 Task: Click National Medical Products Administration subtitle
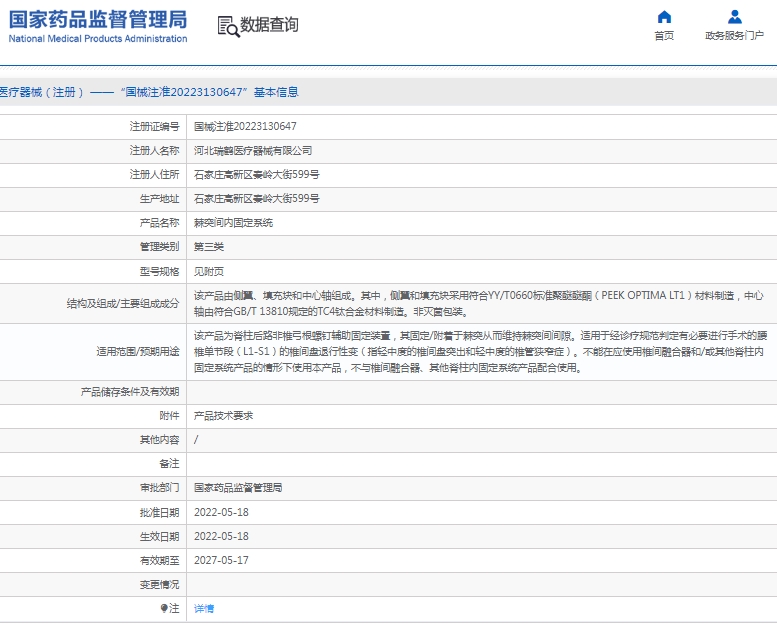pos(98,39)
